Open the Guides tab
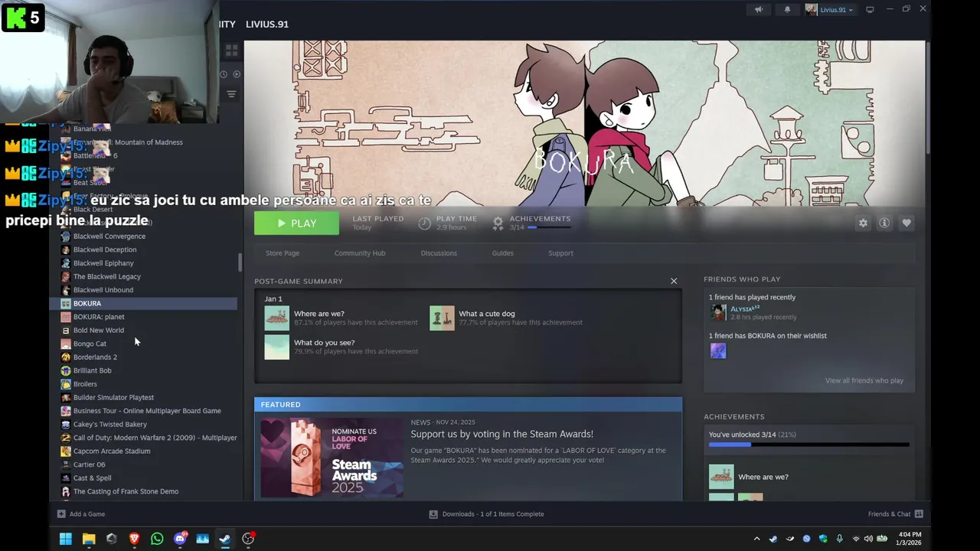The image size is (980, 551). (502, 253)
